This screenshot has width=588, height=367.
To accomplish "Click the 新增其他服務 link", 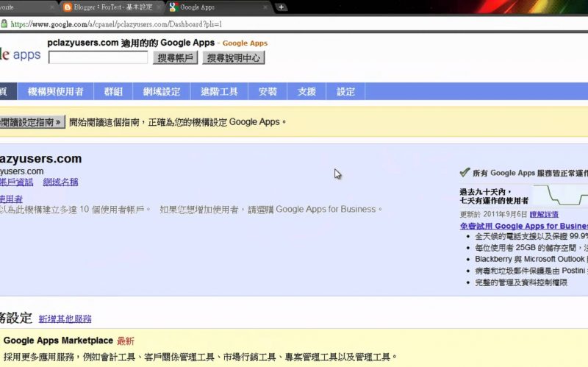I will click(65, 319).
